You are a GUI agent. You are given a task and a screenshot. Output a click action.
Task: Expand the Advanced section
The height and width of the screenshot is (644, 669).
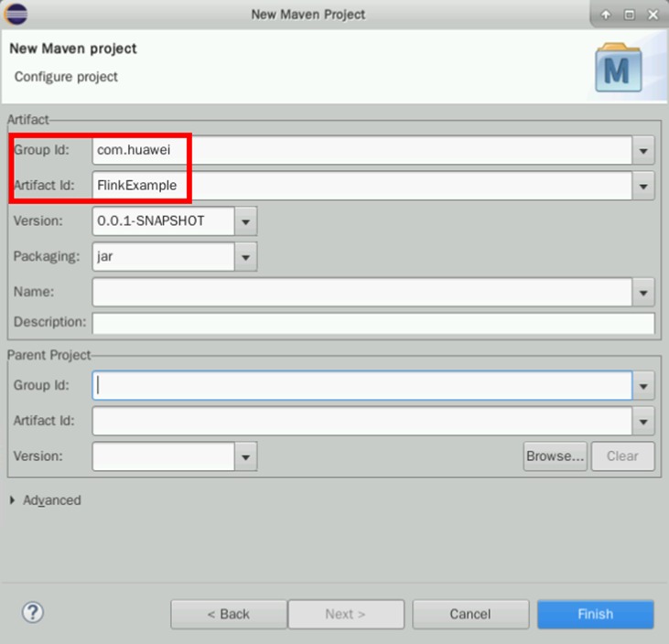point(13,500)
